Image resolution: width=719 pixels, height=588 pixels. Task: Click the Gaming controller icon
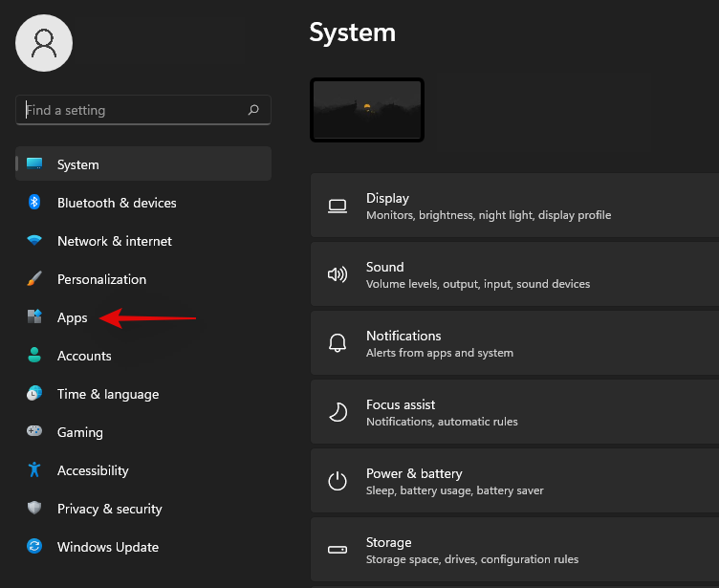click(34, 432)
